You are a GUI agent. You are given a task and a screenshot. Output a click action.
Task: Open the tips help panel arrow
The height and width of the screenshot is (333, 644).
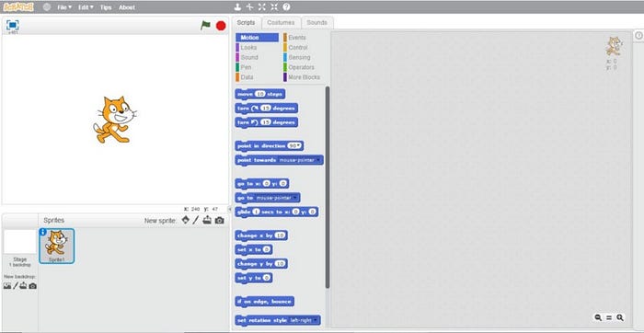pyautogui.click(x=638, y=36)
